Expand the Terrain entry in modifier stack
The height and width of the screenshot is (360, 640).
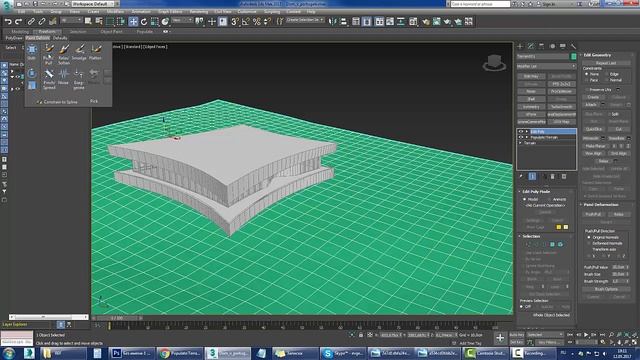click(521, 143)
